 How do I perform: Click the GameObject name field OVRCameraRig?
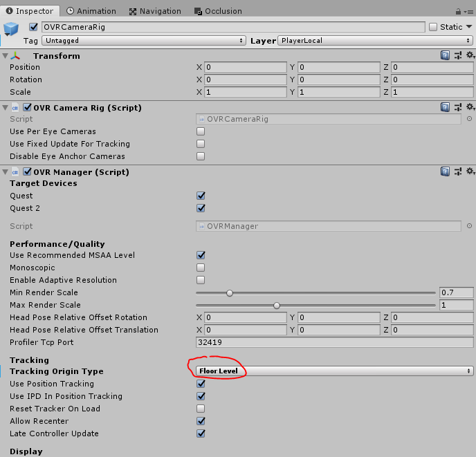(x=233, y=27)
